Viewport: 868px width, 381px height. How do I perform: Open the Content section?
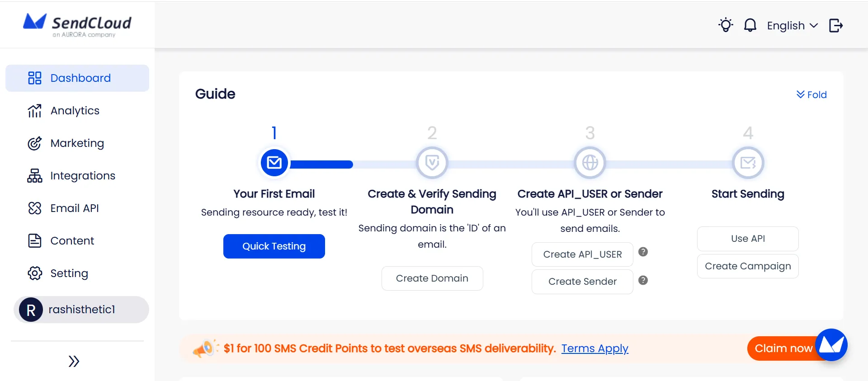[x=72, y=240]
